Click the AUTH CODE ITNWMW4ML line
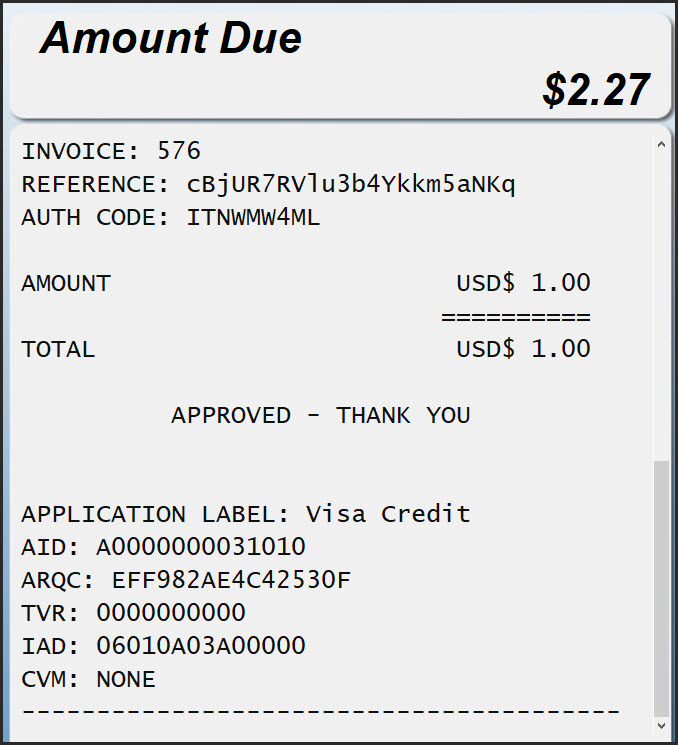The width and height of the screenshot is (678, 745). coord(171,217)
